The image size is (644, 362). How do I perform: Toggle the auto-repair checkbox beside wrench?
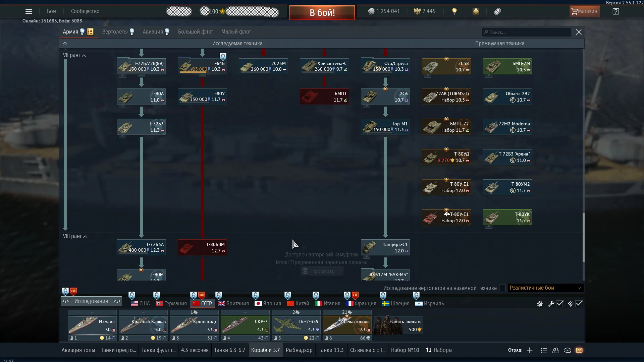click(560, 304)
